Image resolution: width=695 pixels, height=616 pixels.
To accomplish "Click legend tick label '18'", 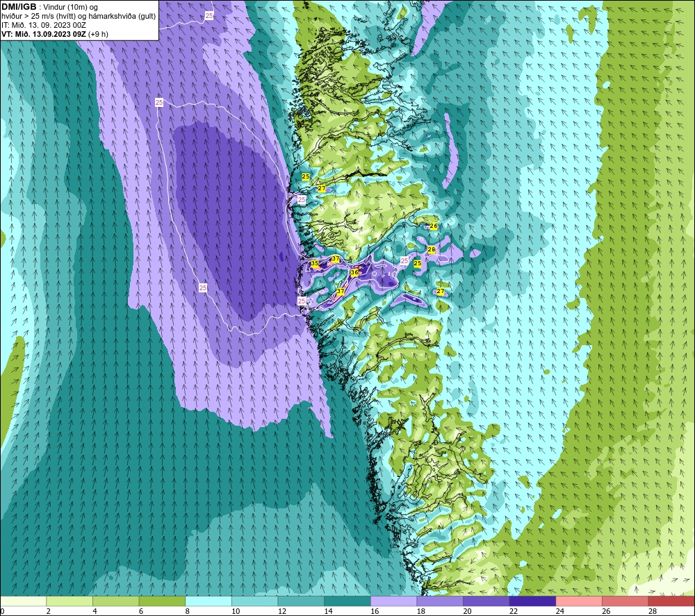I will pos(420,611).
